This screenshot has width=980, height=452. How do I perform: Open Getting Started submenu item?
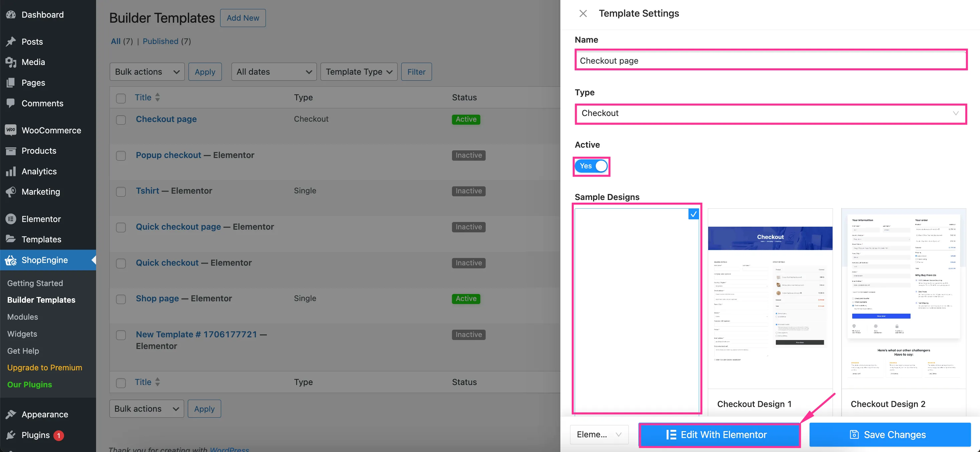point(35,283)
